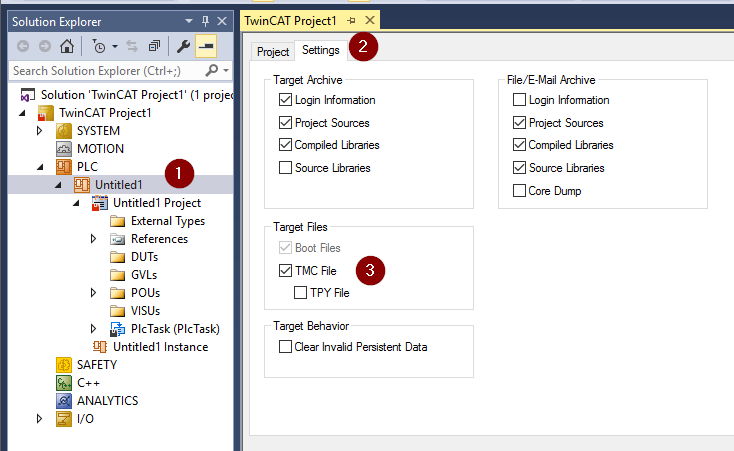Click the Untitled1 Project icon

100,203
